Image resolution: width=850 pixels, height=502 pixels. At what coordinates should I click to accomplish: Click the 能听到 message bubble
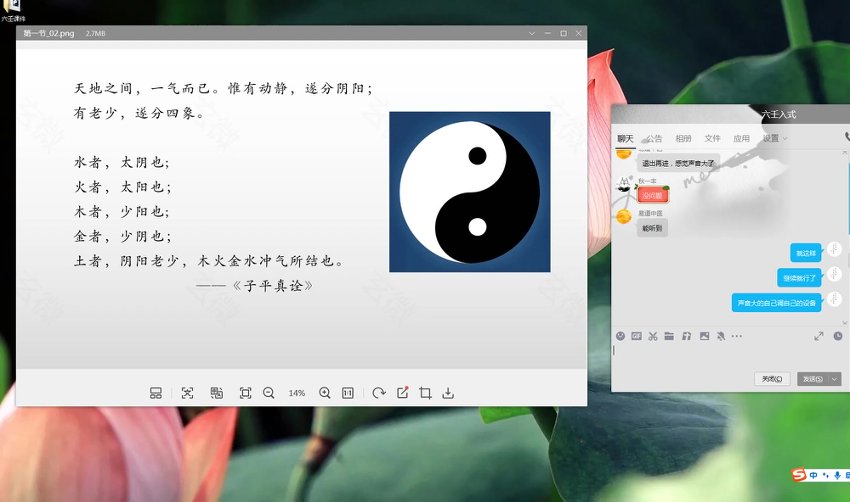pyautogui.click(x=652, y=228)
